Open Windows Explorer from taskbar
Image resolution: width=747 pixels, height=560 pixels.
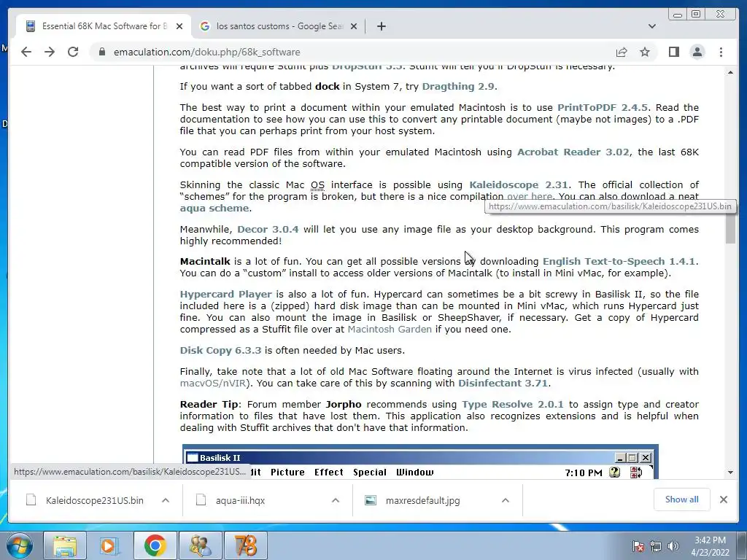click(x=65, y=545)
